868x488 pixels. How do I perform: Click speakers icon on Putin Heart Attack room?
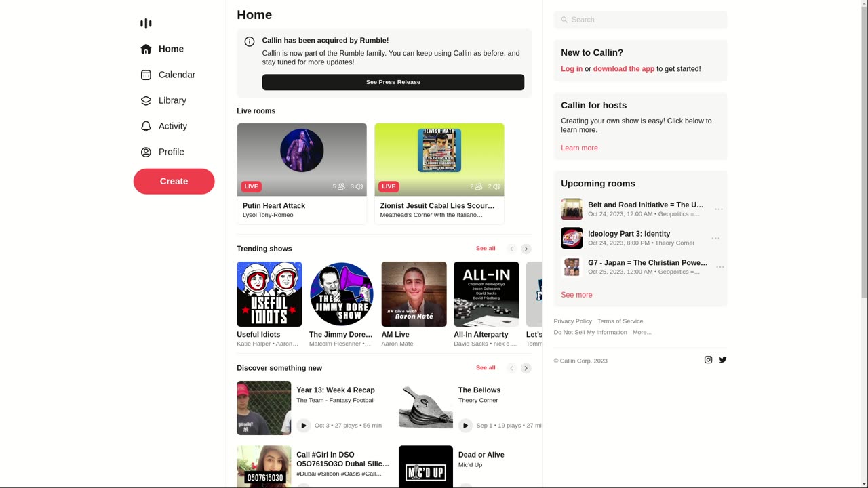coord(359,186)
